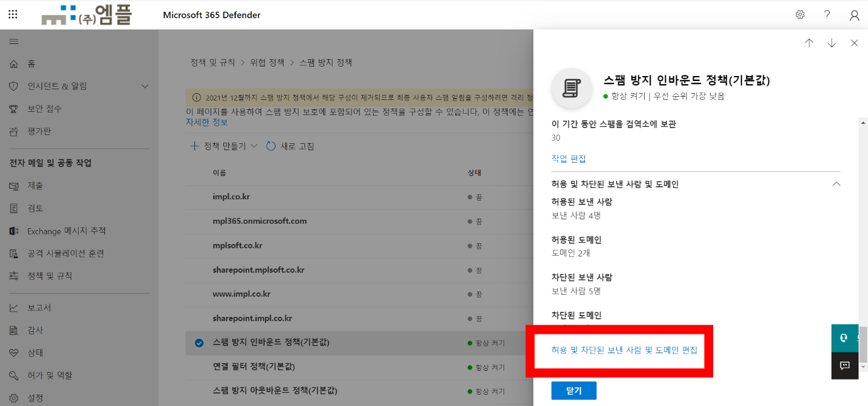The height and width of the screenshot is (406, 868).
Task: Select the www.impl.co.kr row
Action: pyautogui.click(x=359, y=294)
